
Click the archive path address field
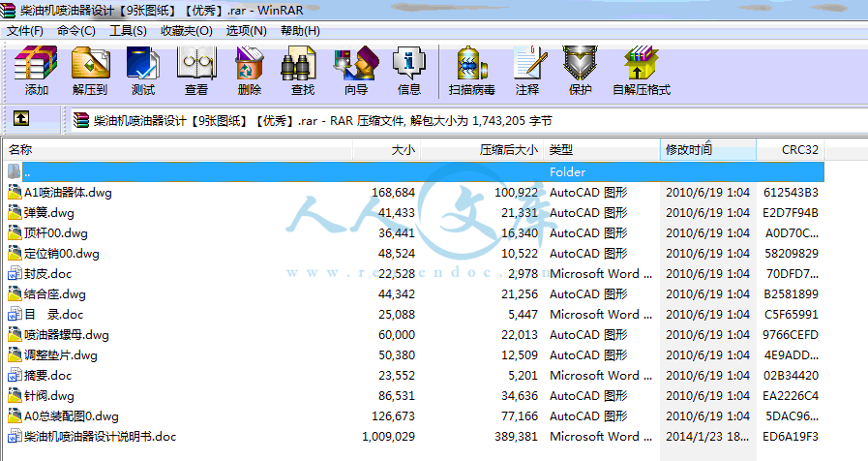467,120
